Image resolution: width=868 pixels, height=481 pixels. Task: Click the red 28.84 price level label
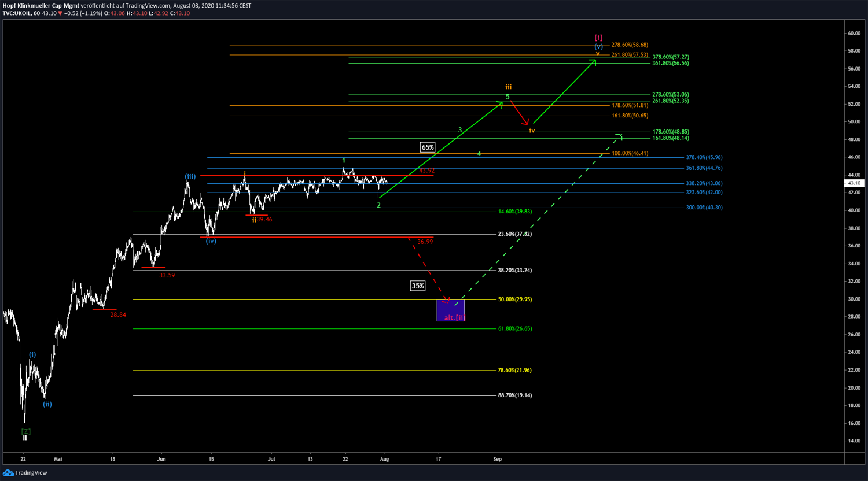tap(118, 315)
